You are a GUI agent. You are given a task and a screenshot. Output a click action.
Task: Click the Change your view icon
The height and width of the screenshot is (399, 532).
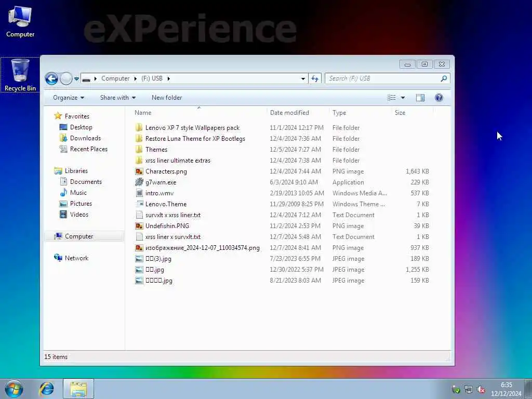pos(392,98)
